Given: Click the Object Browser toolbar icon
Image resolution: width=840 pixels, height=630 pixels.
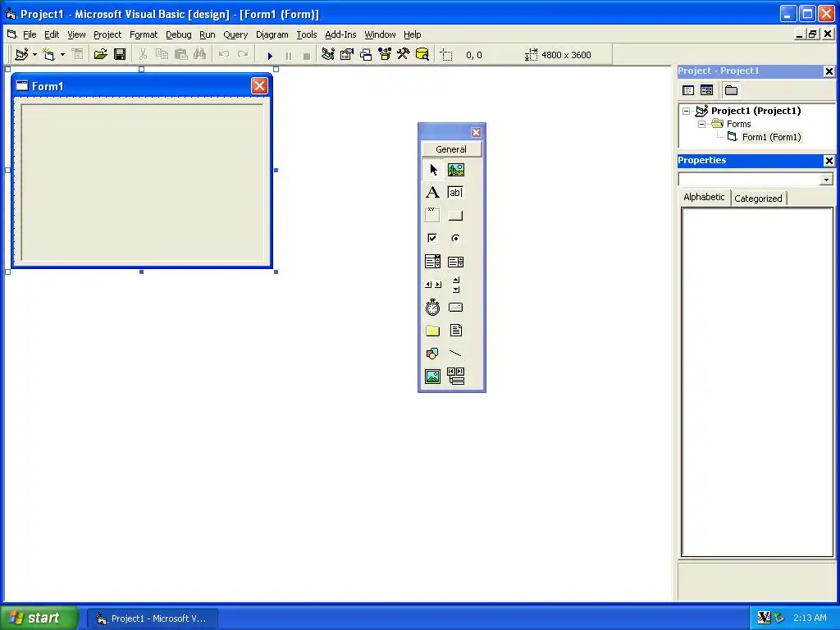Looking at the screenshot, I should [x=385, y=54].
